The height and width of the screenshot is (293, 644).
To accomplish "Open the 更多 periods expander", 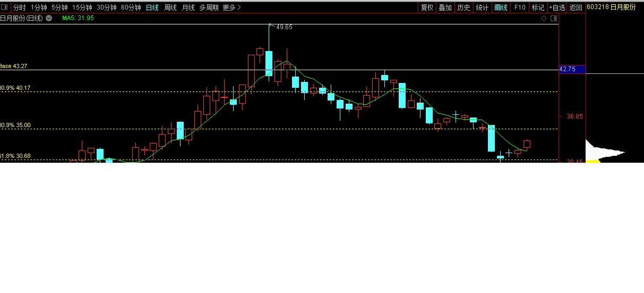I will (231, 7).
